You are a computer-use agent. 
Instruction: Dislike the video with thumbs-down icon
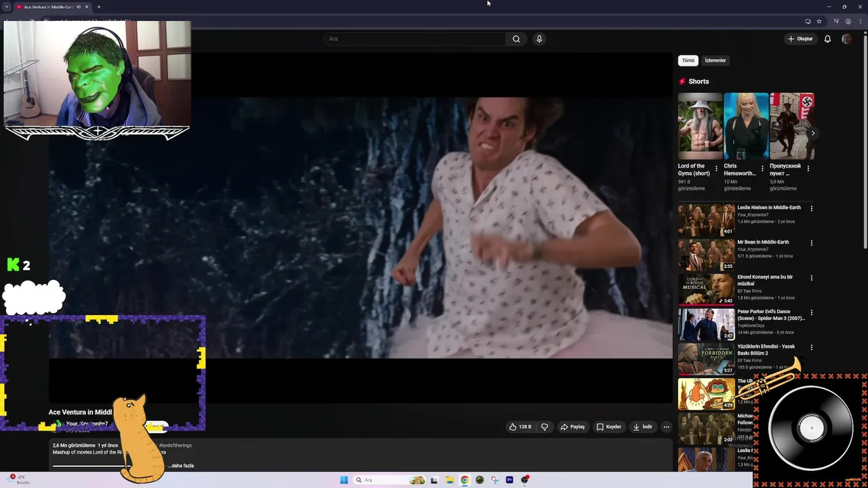coord(544,427)
